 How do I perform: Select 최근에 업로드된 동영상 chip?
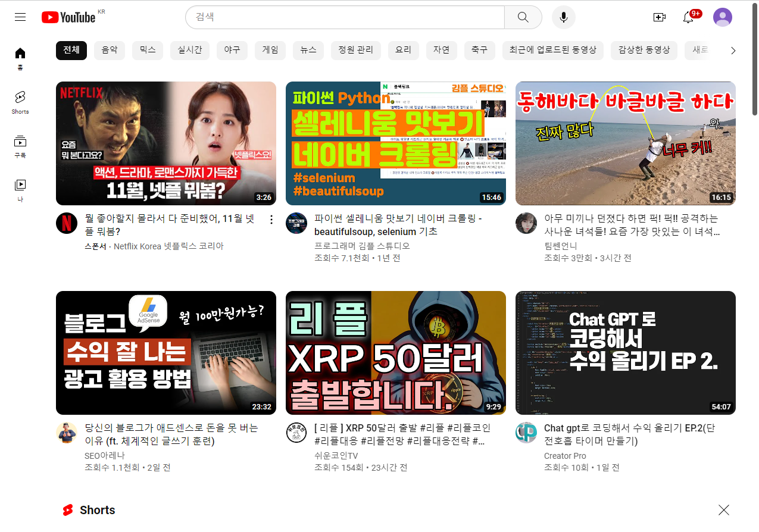pyautogui.click(x=553, y=50)
